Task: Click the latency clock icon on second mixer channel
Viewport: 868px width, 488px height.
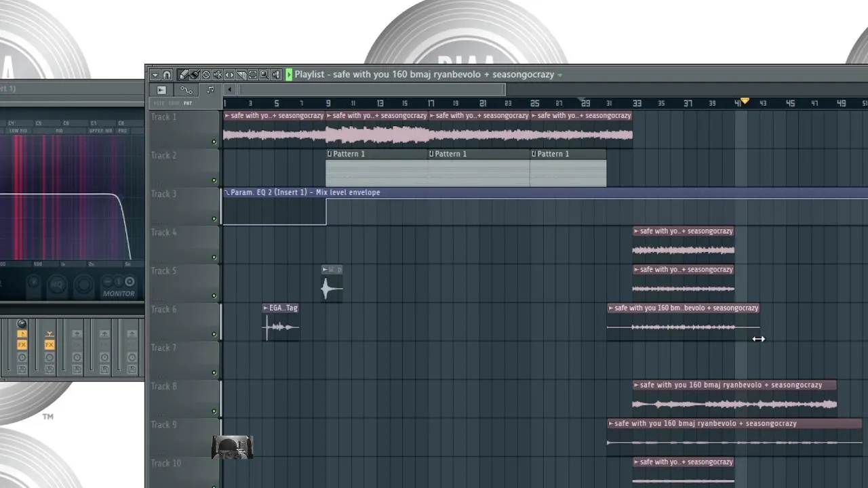Action: pos(50,357)
